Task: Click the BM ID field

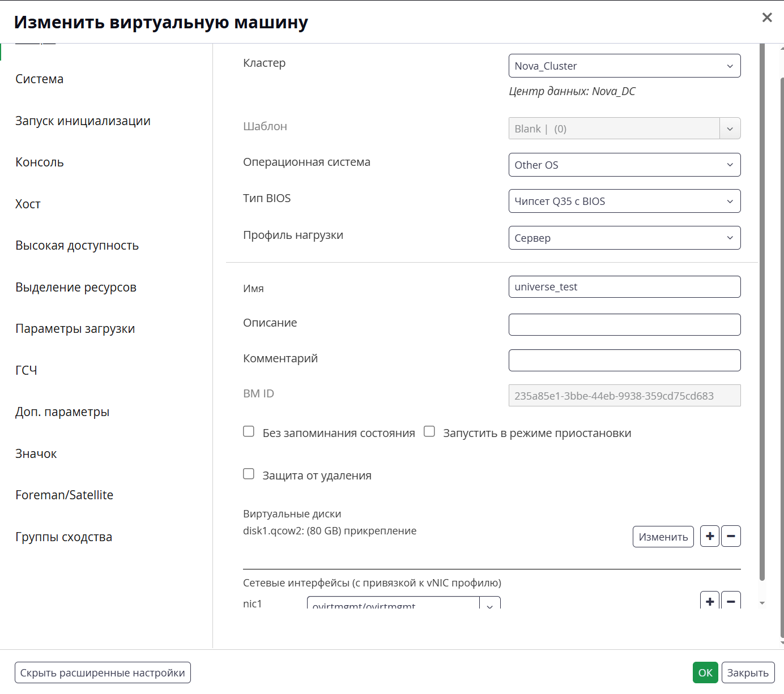Action: coord(624,396)
